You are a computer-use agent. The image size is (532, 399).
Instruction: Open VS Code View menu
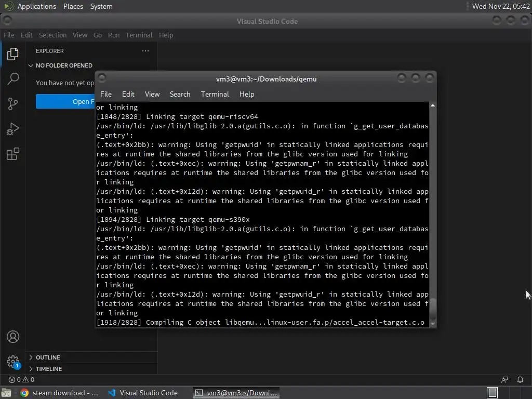click(x=79, y=35)
